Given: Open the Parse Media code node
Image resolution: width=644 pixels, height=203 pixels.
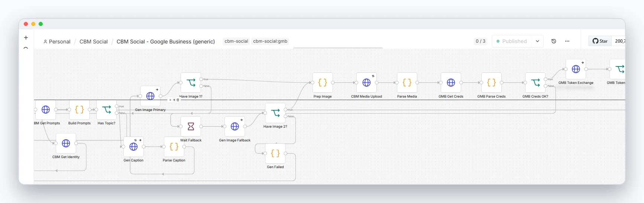Looking at the screenshot, I should (407, 83).
